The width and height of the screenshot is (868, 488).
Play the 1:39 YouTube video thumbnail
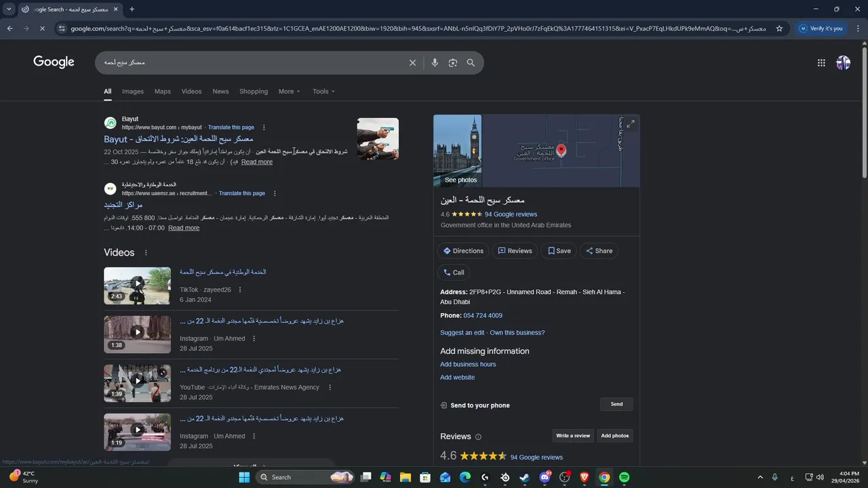point(137,383)
